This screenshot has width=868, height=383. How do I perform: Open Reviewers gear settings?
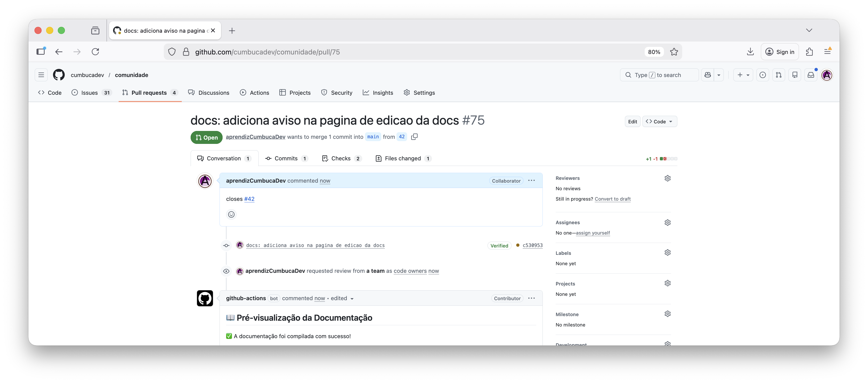coord(667,178)
